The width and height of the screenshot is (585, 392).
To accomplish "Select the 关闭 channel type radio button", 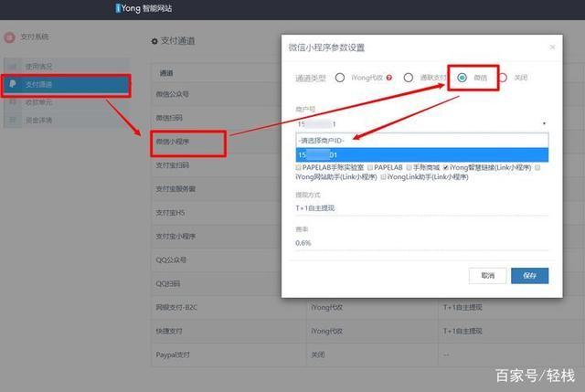I will (x=503, y=78).
